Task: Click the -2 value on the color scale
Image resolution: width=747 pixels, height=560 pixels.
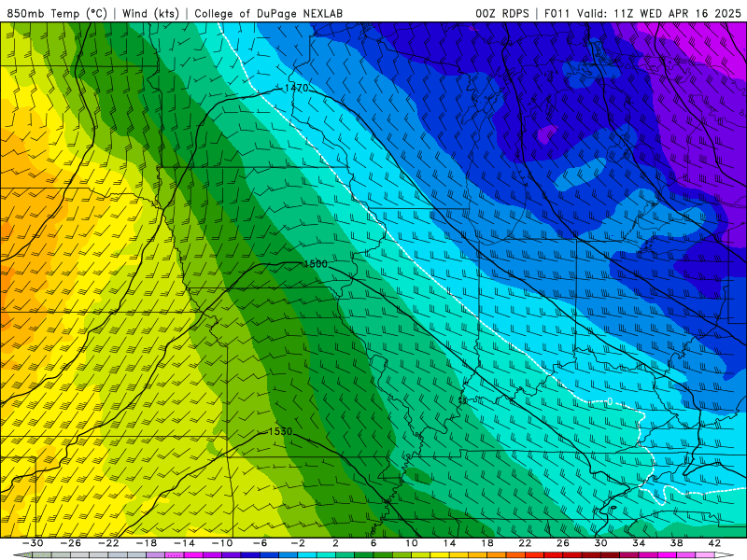Action: (x=297, y=543)
